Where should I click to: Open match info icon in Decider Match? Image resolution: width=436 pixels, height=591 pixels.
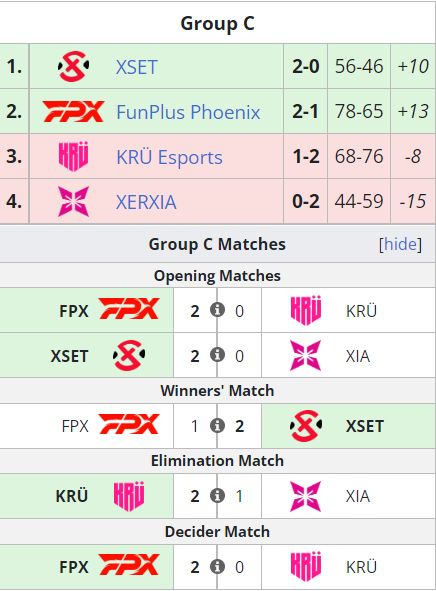click(217, 566)
